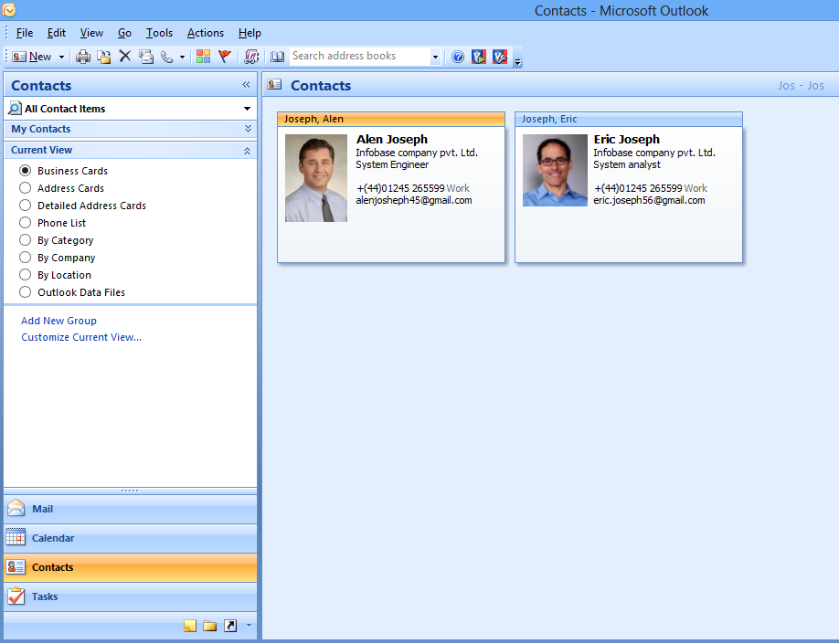Screen dimensions: 839x644
Task: Click the Communicator contact toolbar icon
Action: (x=251, y=57)
